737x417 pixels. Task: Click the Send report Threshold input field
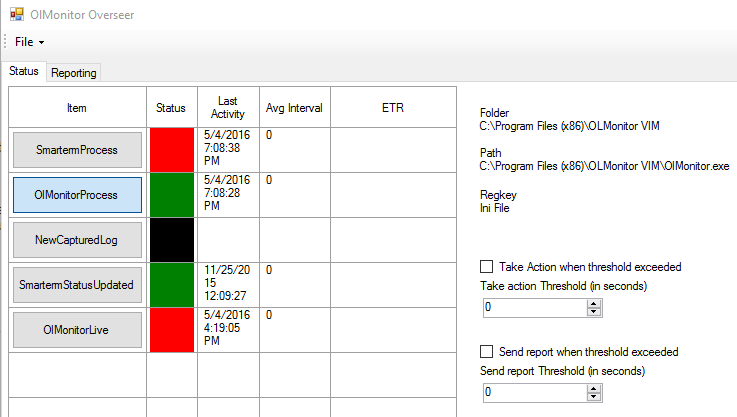[532, 393]
